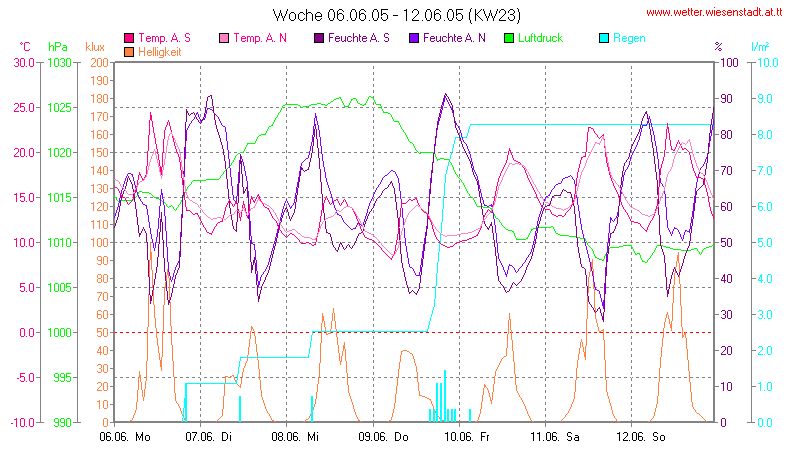Click the klux axis unit label
Screen dimensions: 790x460
(x=95, y=47)
